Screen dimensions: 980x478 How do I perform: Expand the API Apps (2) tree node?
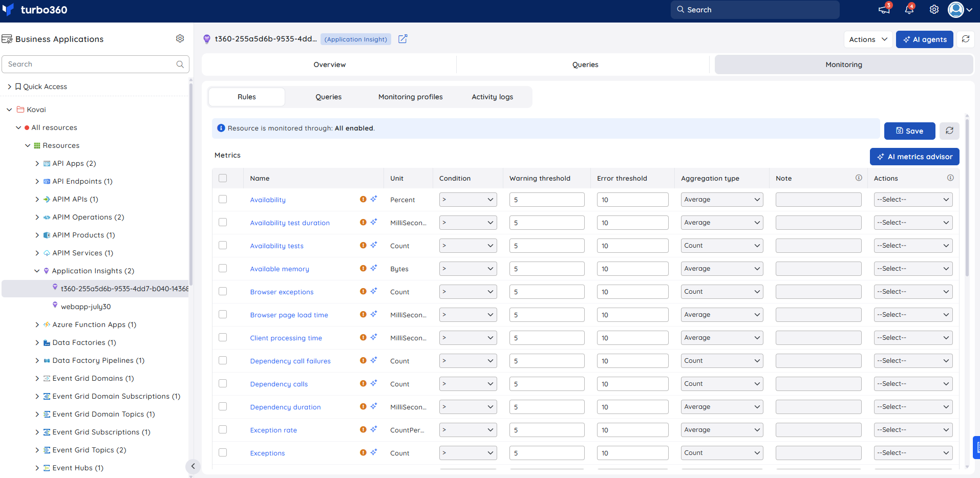[37, 163]
